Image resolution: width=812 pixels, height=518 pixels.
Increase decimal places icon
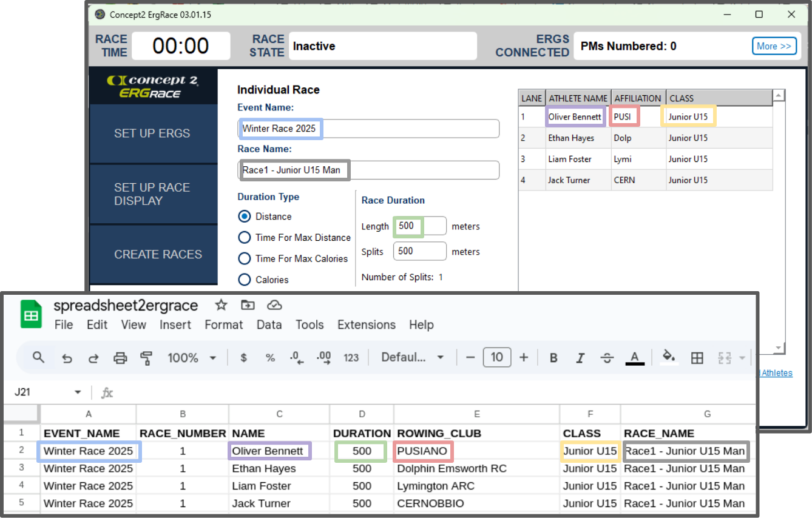(x=324, y=358)
